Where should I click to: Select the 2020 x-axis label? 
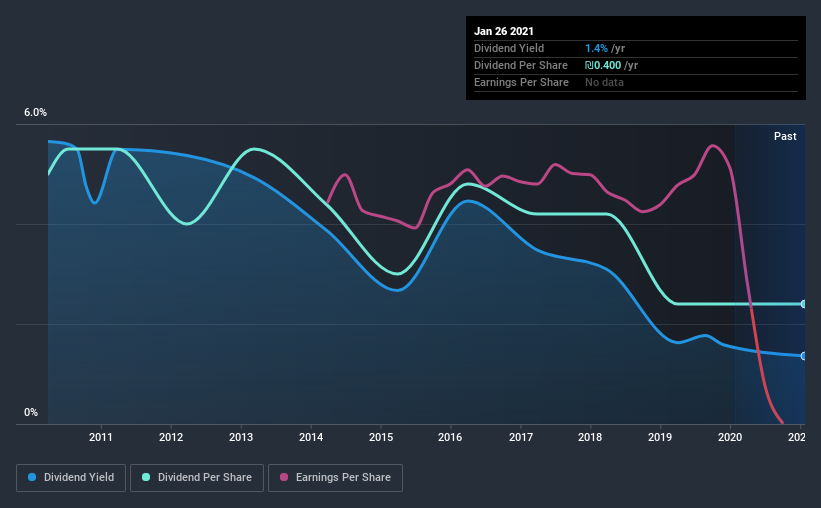pos(730,437)
